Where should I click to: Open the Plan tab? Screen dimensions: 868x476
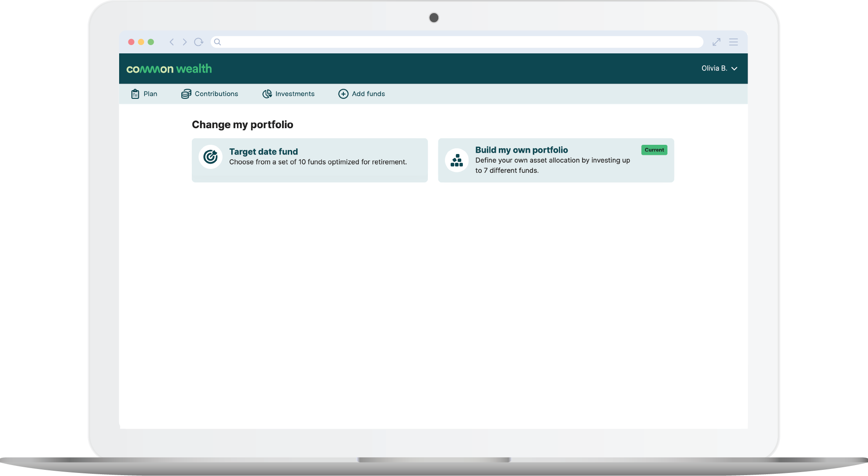coord(144,94)
